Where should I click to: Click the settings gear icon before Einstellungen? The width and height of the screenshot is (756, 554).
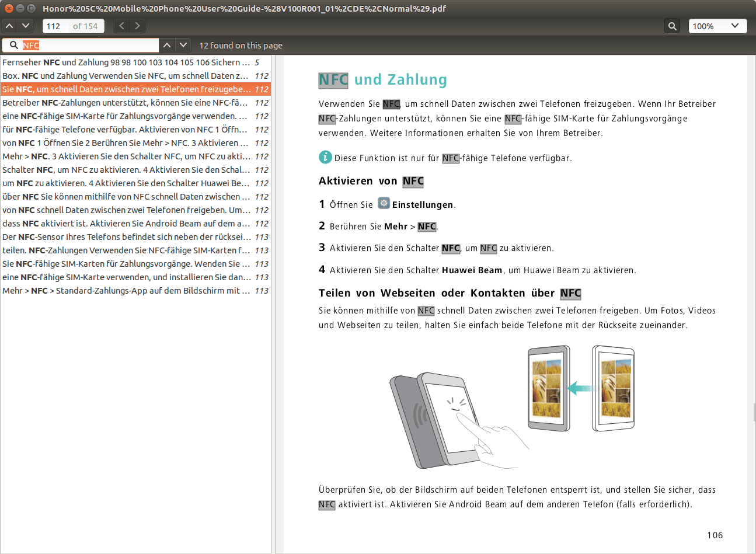tap(384, 203)
